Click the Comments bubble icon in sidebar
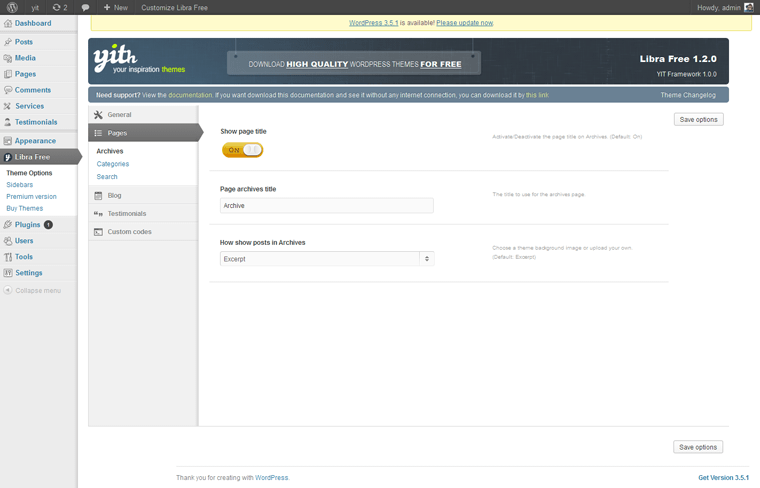The image size is (760, 488). tap(8, 90)
